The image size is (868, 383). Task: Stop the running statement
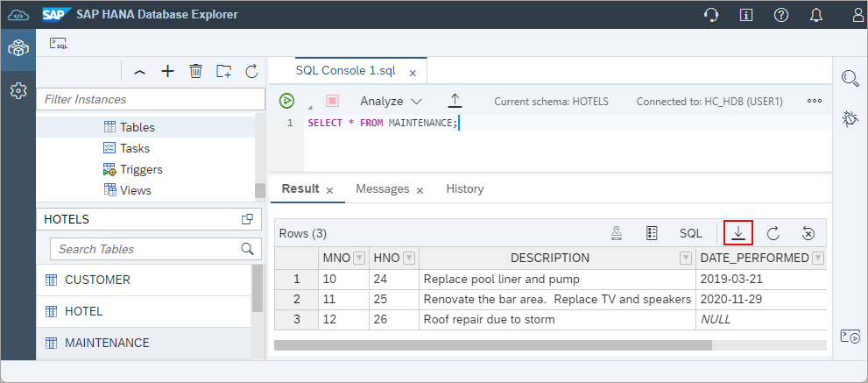coord(332,101)
